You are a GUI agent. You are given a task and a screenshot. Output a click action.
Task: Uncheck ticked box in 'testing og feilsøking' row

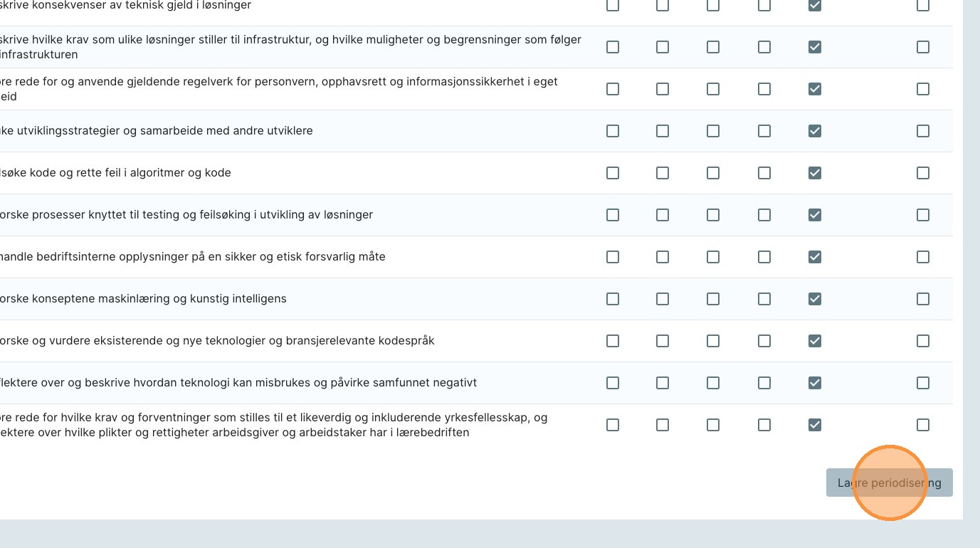tap(815, 215)
